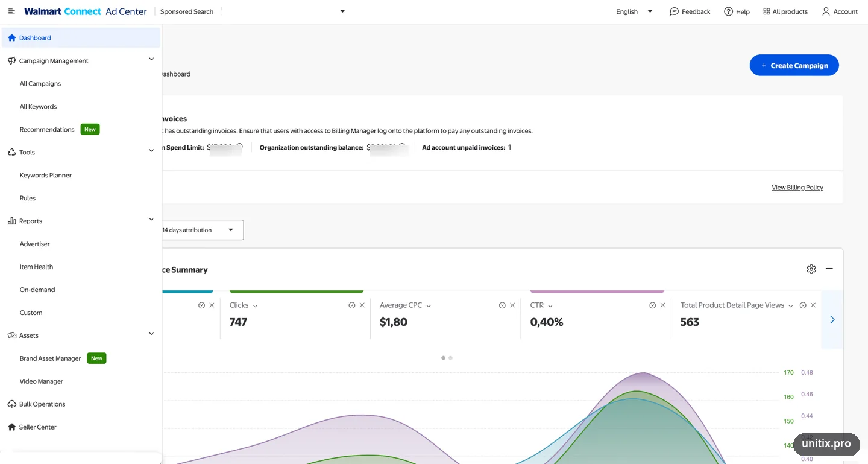868x464 pixels.
Task: Click the Walmart Connect Ad Center logo
Action: (86, 11)
